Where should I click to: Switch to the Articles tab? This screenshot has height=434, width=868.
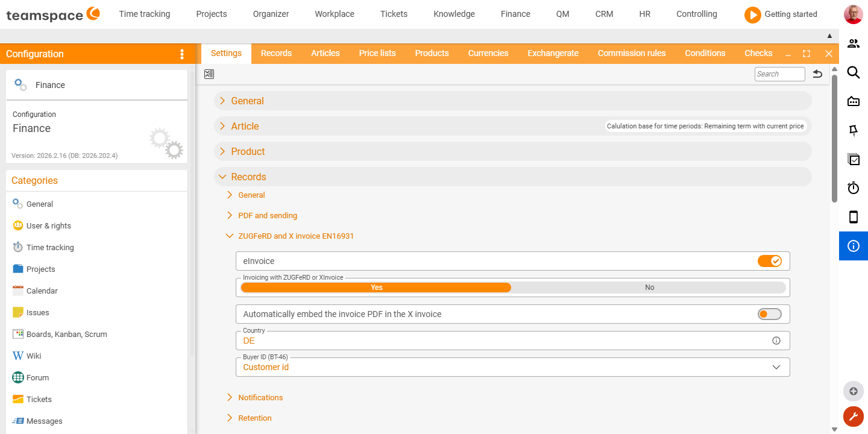pyautogui.click(x=325, y=54)
